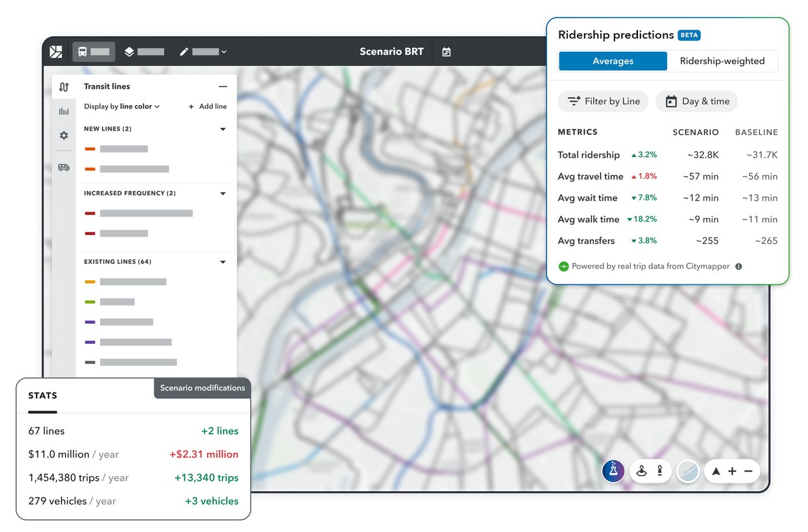Switch to the Scenario modifications tab
Viewport: 808px width, 532px height.
tap(202, 388)
